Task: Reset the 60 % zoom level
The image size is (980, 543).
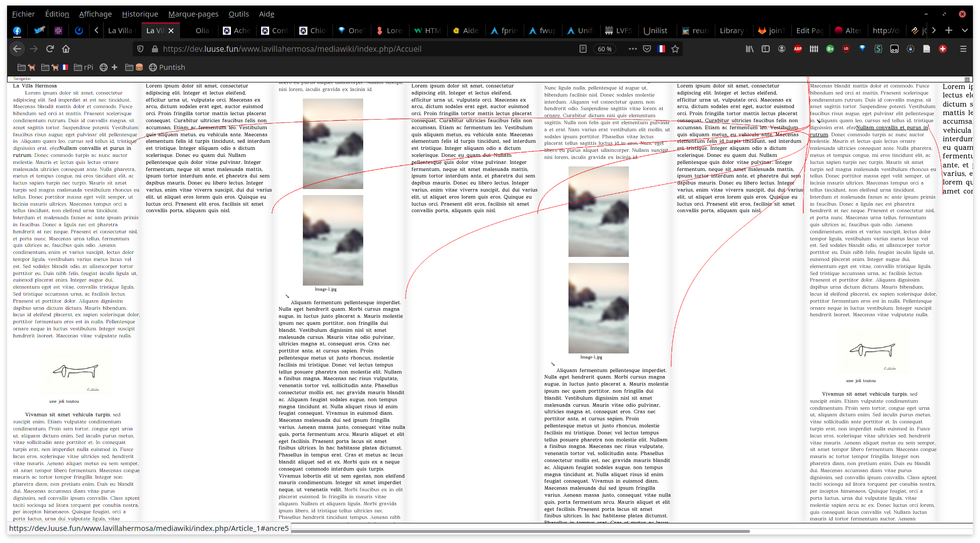Action: pos(605,49)
